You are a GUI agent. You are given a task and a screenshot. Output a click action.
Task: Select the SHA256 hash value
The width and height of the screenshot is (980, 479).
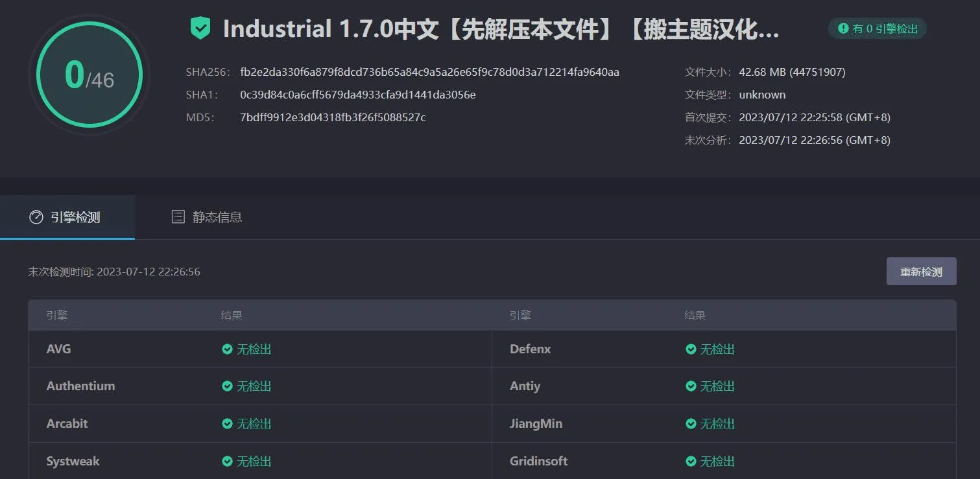429,72
